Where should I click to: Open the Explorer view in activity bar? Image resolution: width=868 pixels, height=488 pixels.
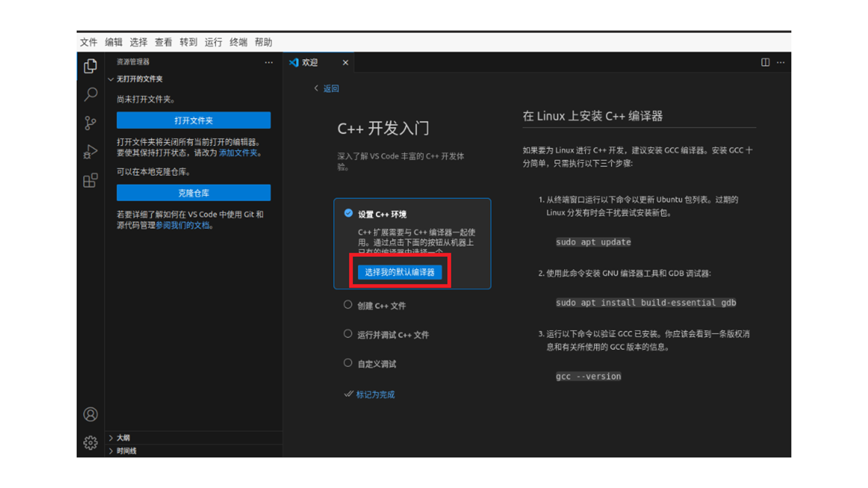tap(90, 66)
